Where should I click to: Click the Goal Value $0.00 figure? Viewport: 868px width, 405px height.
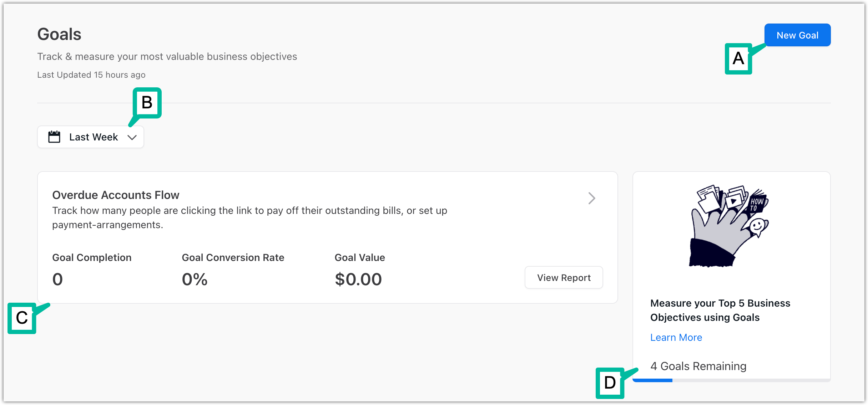pyautogui.click(x=358, y=279)
